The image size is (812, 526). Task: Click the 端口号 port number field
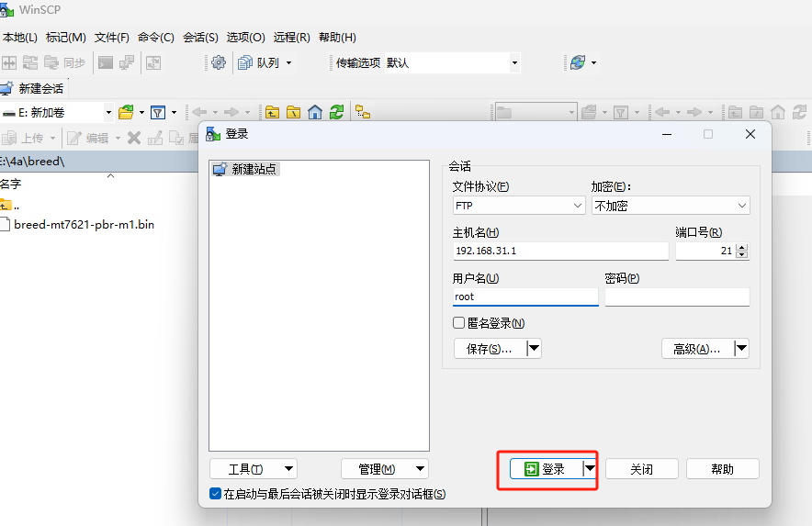(x=705, y=252)
